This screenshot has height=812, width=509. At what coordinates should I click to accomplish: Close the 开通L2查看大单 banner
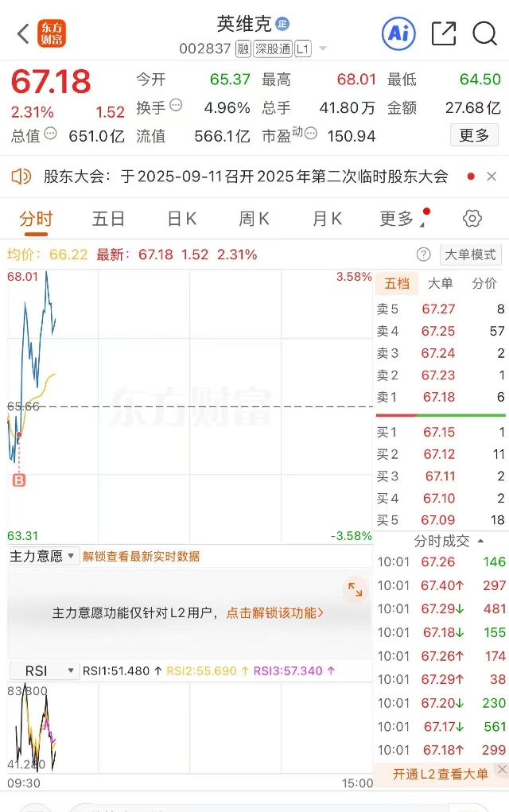pos(502,770)
